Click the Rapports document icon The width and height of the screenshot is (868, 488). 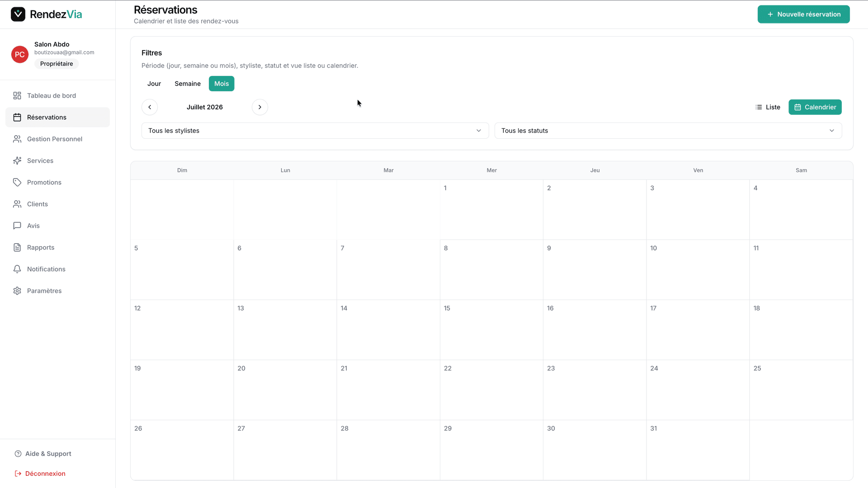pos(17,248)
